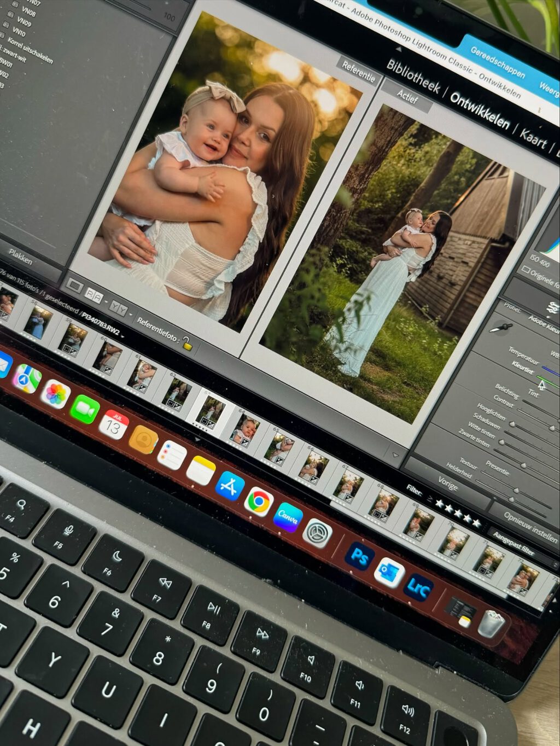The height and width of the screenshot is (746, 560).
Task: Switch to the Kaart module
Action: click(533, 139)
